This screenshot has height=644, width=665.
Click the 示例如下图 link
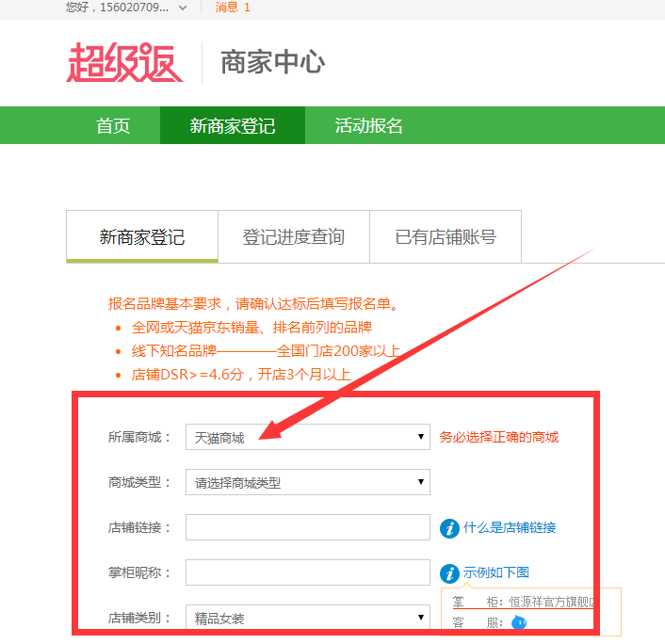pos(495,572)
